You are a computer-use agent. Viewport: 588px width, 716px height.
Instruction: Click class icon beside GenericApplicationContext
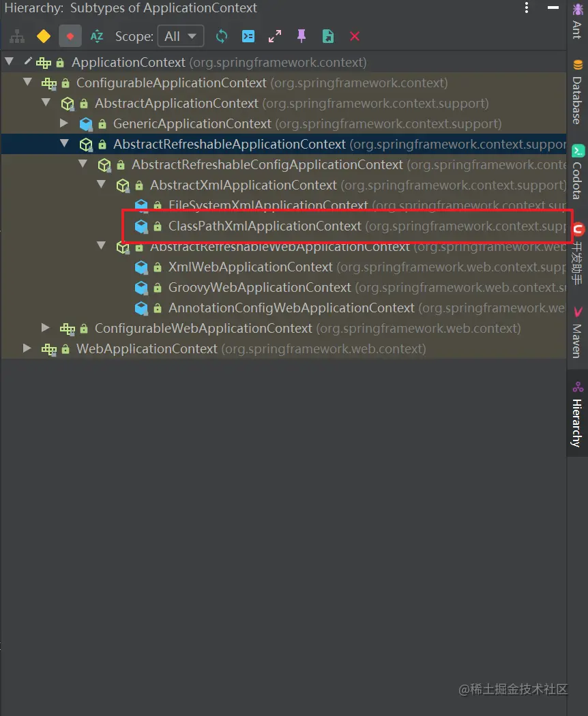(x=86, y=124)
